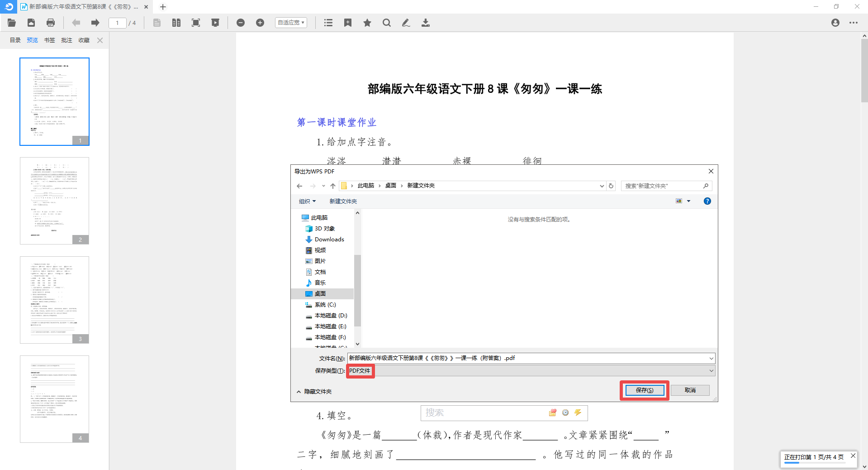This screenshot has height=470, width=868.
Task: Select the annotation pencil tool
Action: pos(406,23)
